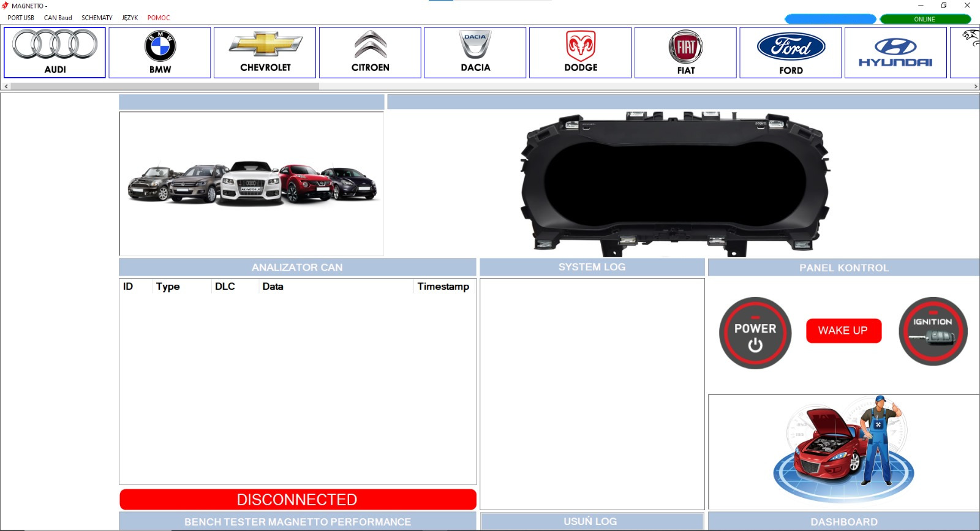Click the MAGNETTO app icon in title bar

pyautogui.click(x=6, y=6)
